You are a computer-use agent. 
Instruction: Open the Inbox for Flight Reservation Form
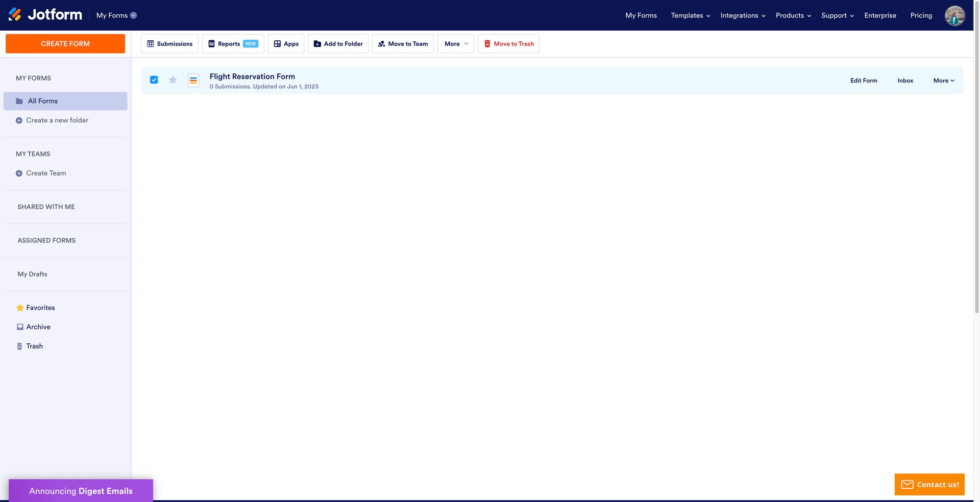click(x=905, y=81)
